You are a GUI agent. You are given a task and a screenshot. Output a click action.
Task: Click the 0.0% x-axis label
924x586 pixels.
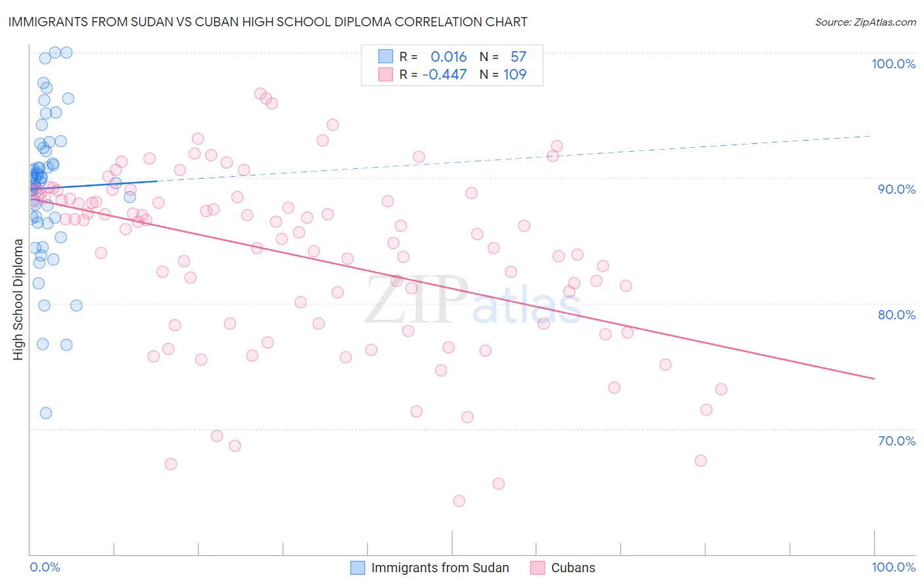click(45, 567)
